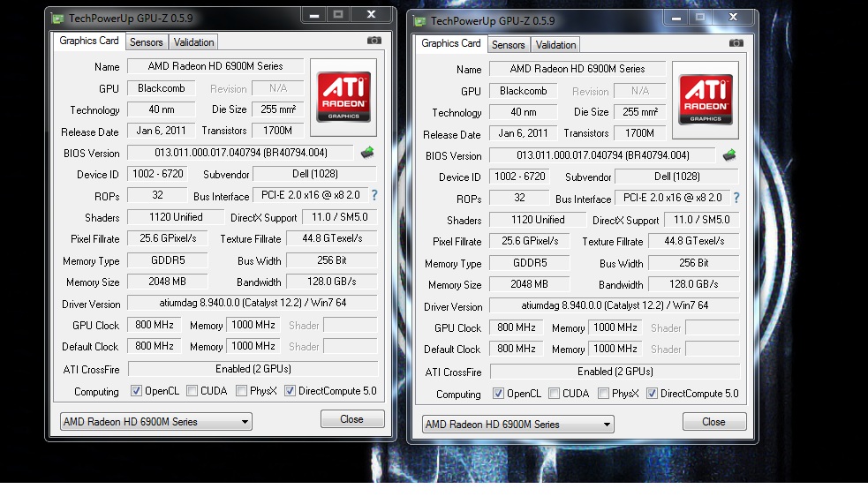Select Graphics Card tab in right window
This screenshot has width=868, height=504.
click(451, 44)
